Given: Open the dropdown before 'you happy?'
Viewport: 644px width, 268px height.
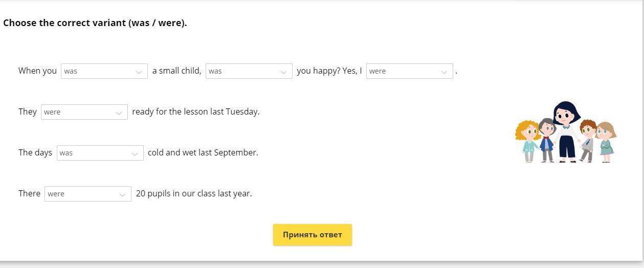Looking at the screenshot, I should point(249,71).
